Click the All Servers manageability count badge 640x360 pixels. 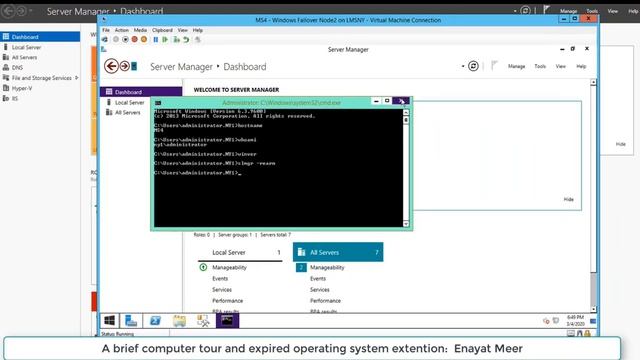tap(301, 267)
